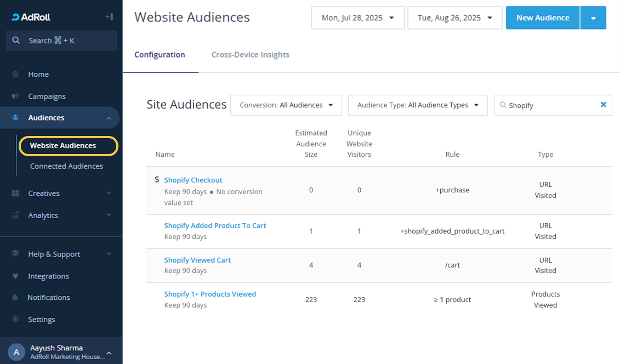Open the Shopify Viewed Cart audience
The height and width of the screenshot is (364, 620).
197,260
